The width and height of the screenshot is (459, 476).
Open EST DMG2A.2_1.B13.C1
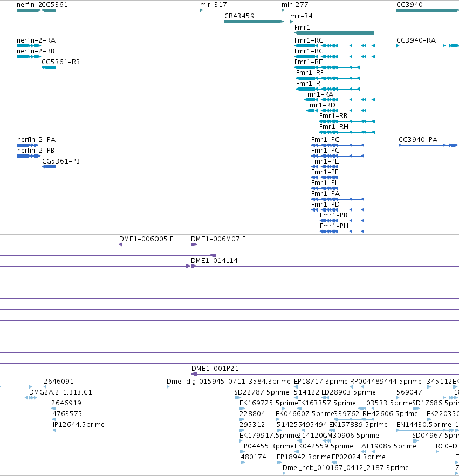(x=33, y=398)
